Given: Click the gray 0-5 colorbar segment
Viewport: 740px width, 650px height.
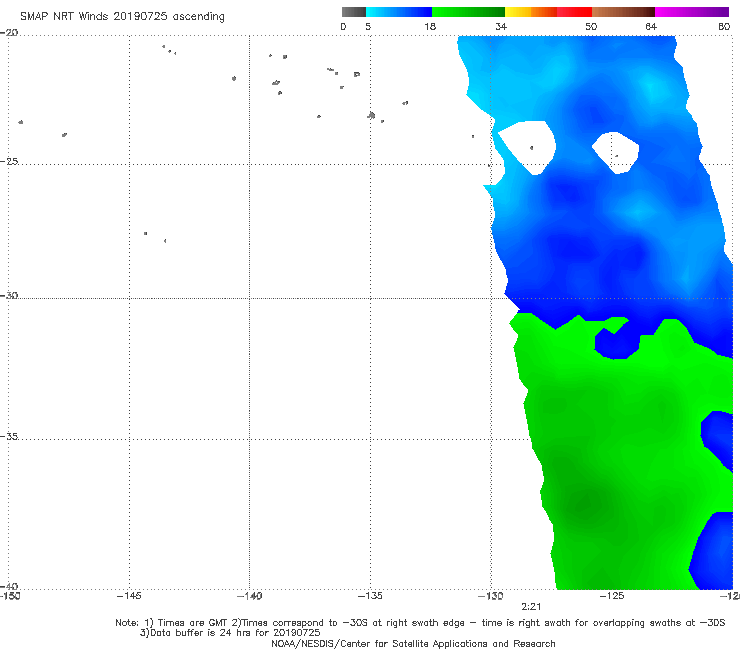Looking at the screenshot, I should click(x=354, y=12).
